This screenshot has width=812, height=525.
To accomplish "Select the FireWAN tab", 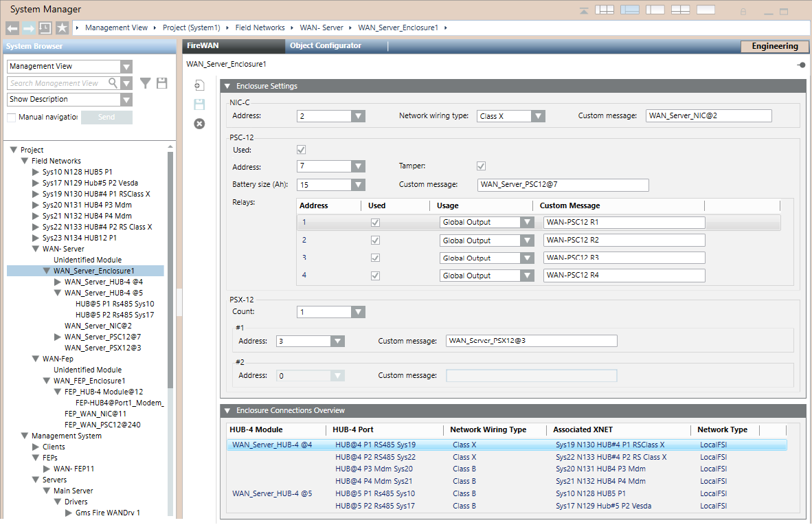I will click(203, 46).
